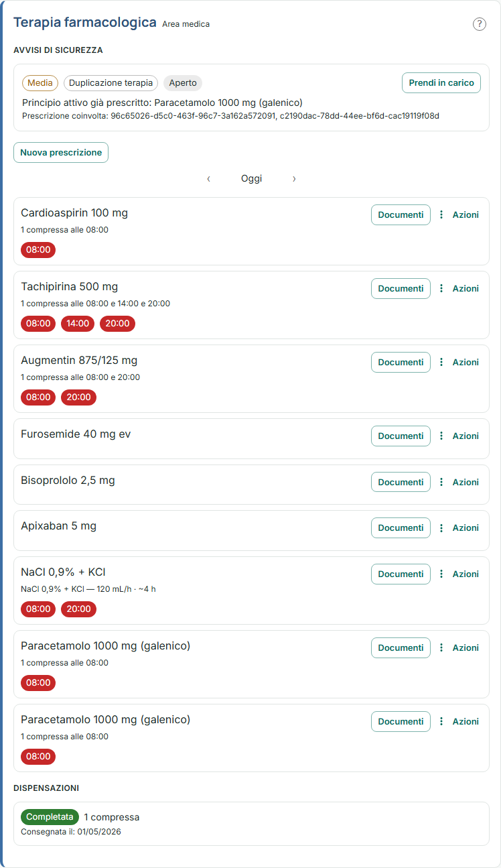Open the actions menu for Cardioaspirin 100 mg
Image resolution: width=501 pixels, height=868 pixels.
click(x=459, y=214)
